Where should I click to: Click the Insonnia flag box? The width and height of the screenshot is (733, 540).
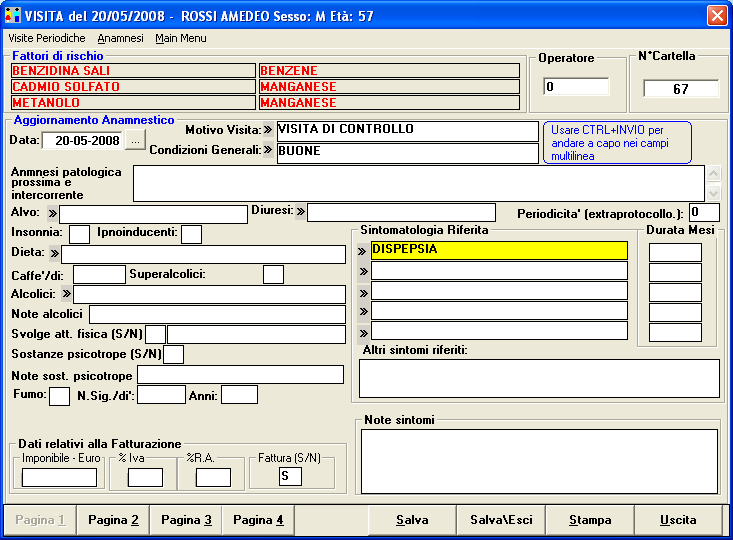[x=79, y=234]
